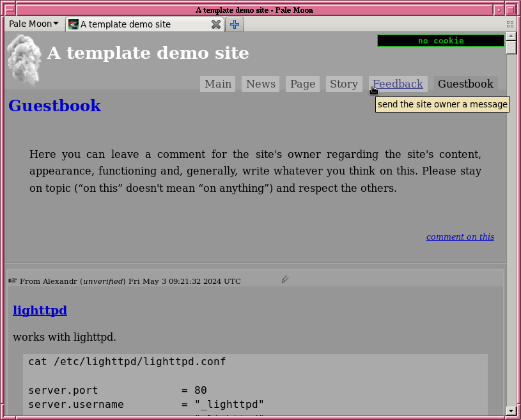This screenshot has height=420, width=521.
Task: Go to the Main navigation page
Action: pos(217,84)
